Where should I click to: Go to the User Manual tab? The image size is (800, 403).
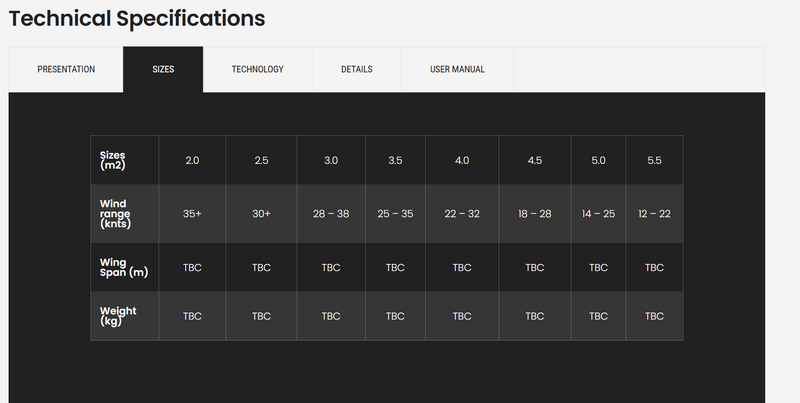457,69
